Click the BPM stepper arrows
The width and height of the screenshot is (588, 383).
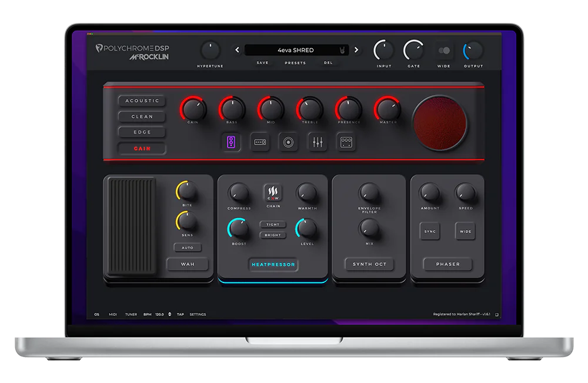[170, 315]
